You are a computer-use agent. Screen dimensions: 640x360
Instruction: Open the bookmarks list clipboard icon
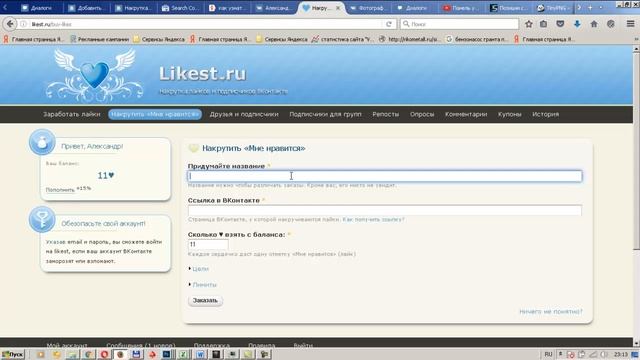pos(543,24)
